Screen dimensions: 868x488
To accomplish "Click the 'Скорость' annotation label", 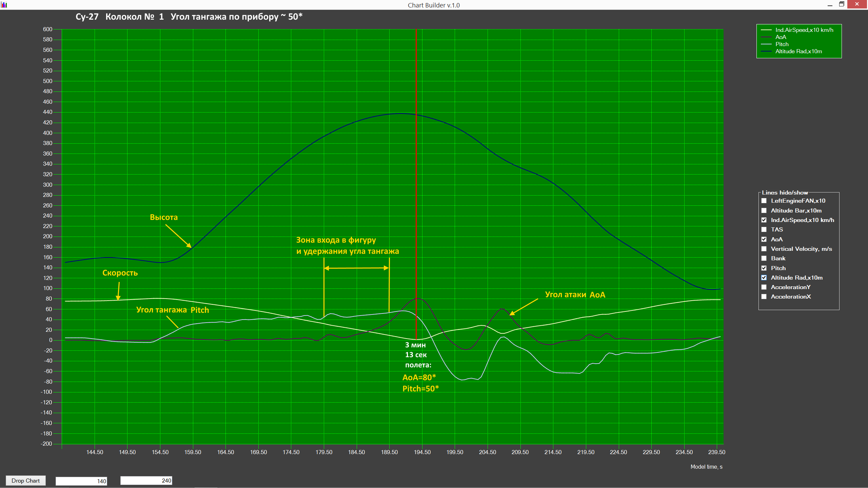I will point(120,273).
